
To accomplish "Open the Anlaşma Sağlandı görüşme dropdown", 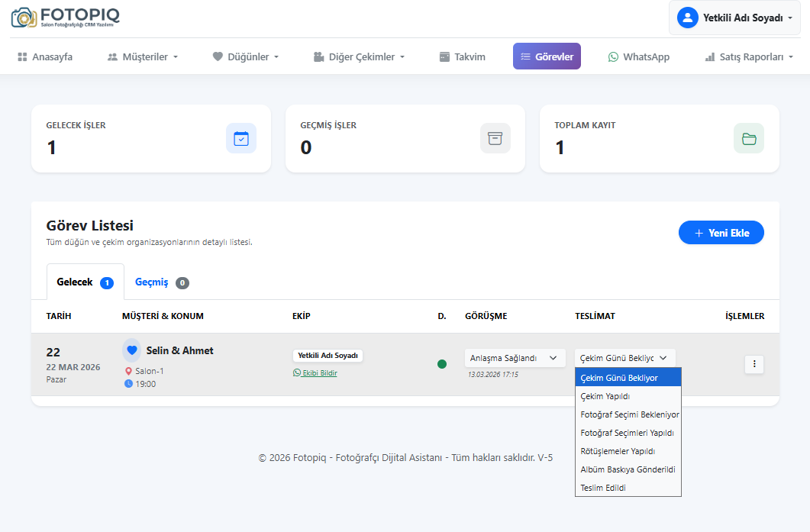I will point(515,358).
